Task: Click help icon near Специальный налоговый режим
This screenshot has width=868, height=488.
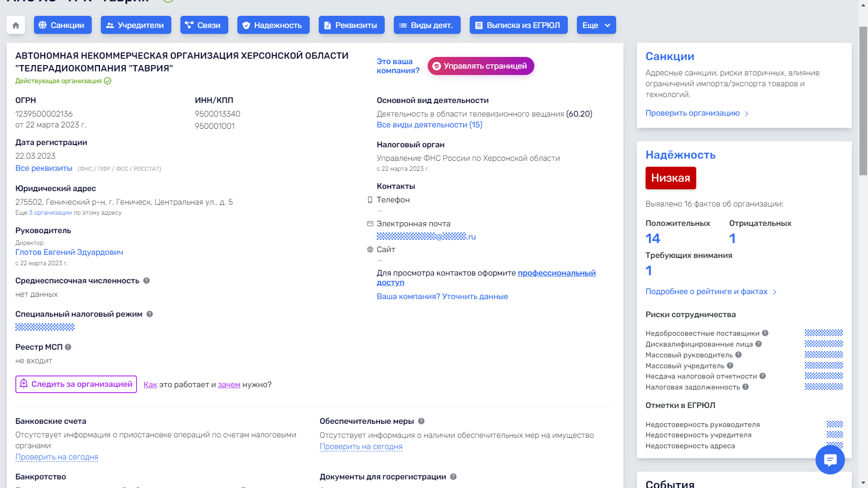Action: (x=150, y=314)
